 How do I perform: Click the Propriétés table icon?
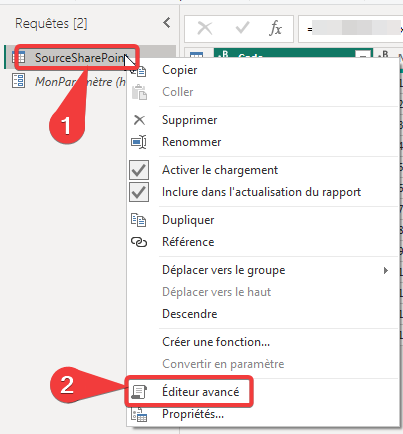pos(139,415)
